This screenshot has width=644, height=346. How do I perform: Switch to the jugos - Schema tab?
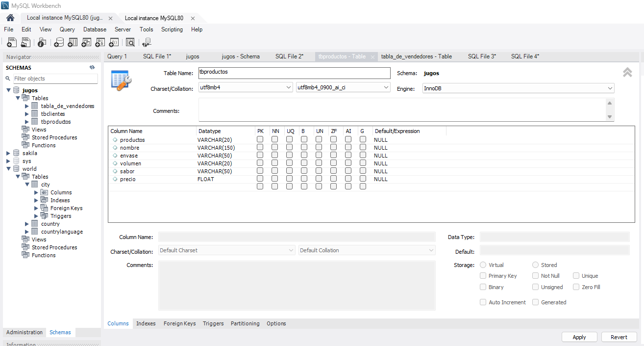241,56
